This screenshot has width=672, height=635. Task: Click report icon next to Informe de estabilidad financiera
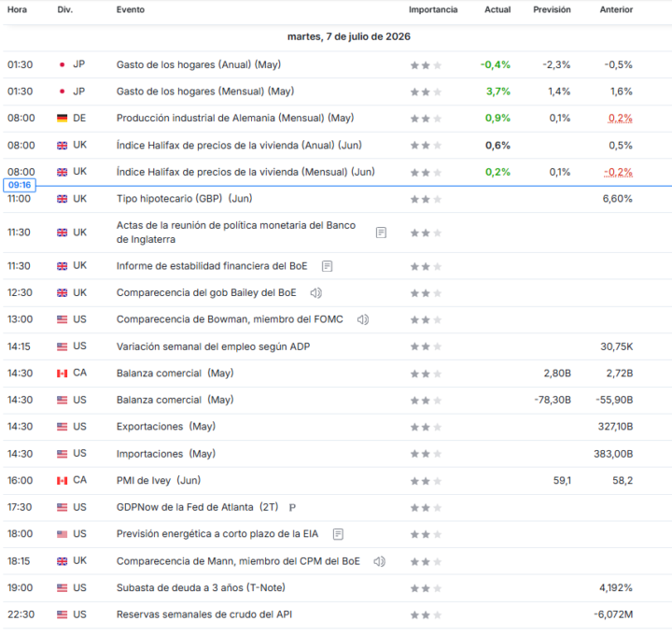pos(327,266)
